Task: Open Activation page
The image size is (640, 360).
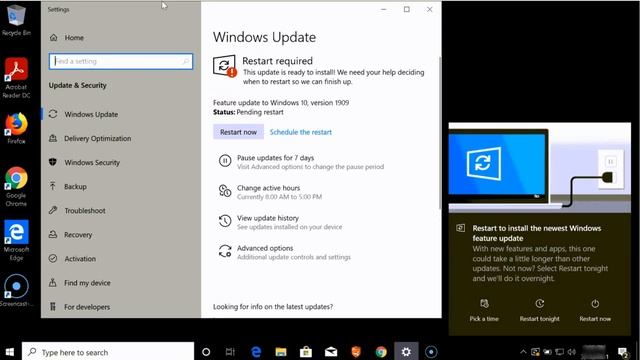Action: [72, 259]
